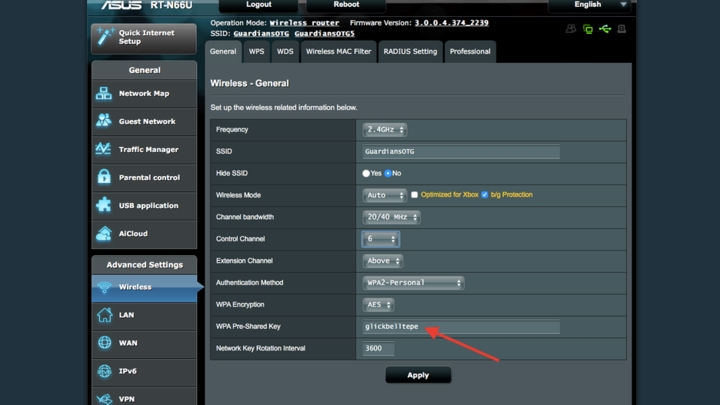The width and height of the screenshot is (720, 405).
Task: Switch to the WDS tab
Action: click(x=285, y=52)
